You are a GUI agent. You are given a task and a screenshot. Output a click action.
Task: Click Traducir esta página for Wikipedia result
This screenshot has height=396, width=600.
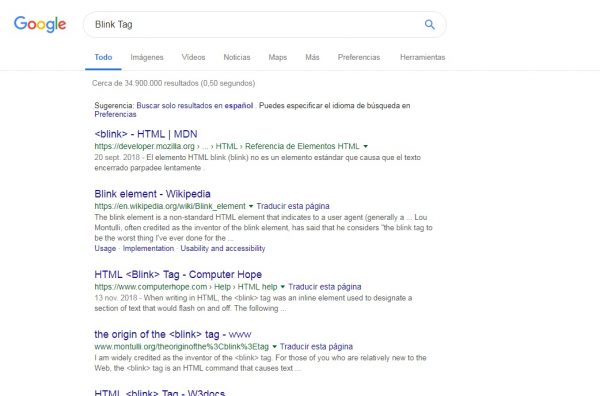click(x=293, y=206)
